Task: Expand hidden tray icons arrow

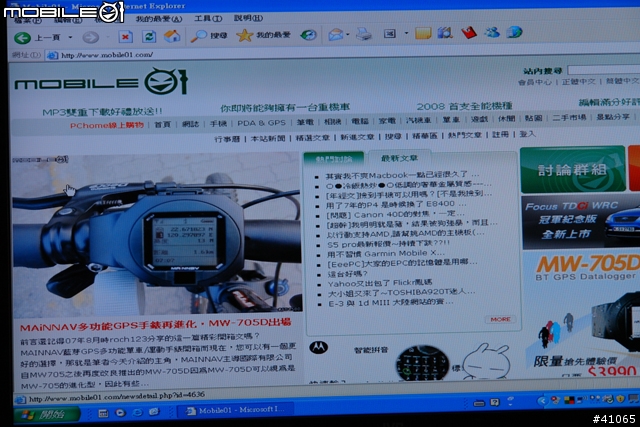Action: pyautogui.click(x=542, y=401)
